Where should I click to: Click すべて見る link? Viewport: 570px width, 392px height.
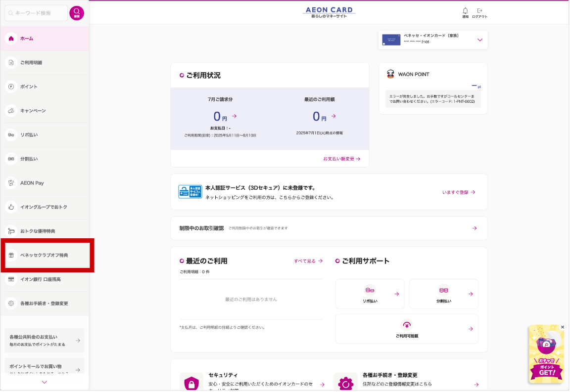[308, 261]
